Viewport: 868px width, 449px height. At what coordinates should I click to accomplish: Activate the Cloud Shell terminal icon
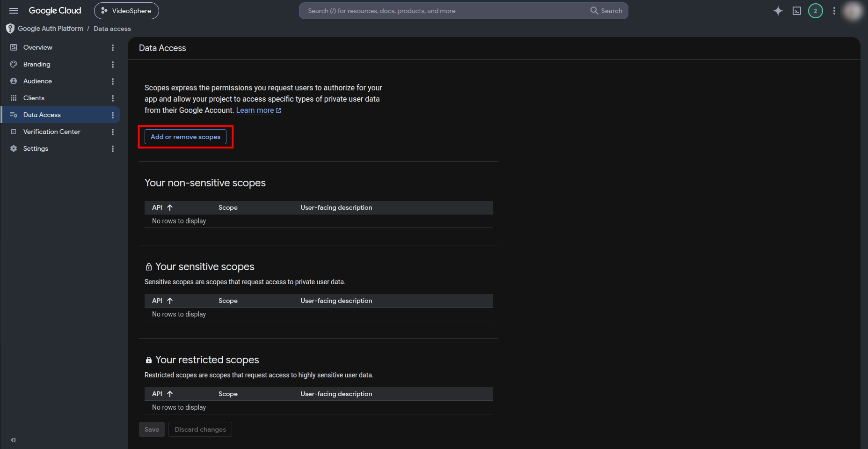(797, 11)
